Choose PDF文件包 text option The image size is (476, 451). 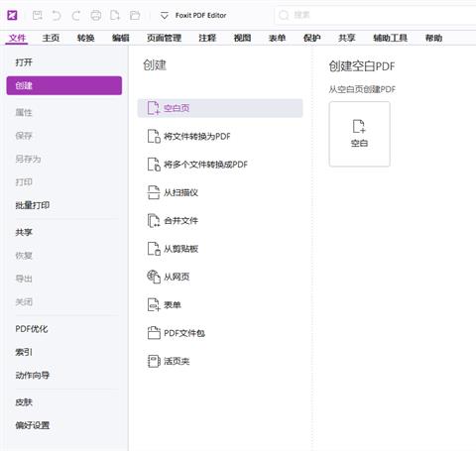(184, 333)
